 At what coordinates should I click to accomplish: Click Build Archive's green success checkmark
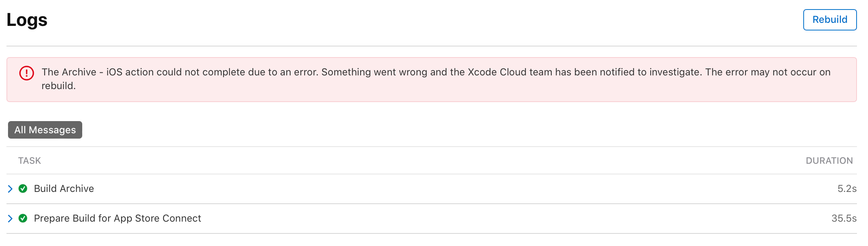tap(23, 188)
